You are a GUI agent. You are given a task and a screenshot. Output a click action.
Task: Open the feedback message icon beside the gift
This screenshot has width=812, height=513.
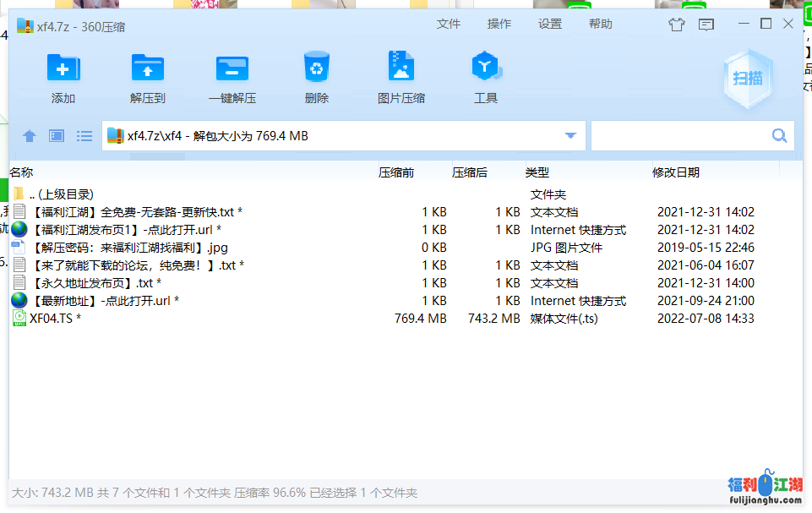coord(706,25)
